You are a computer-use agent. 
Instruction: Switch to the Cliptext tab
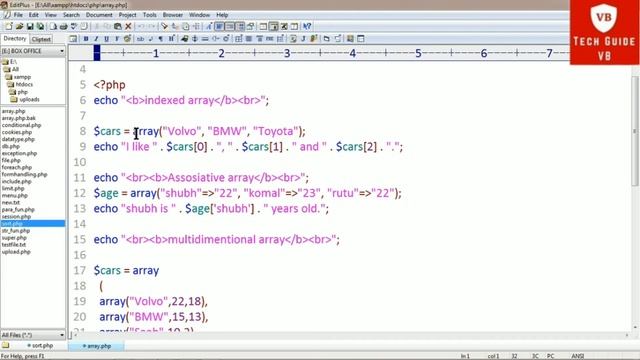41,40
